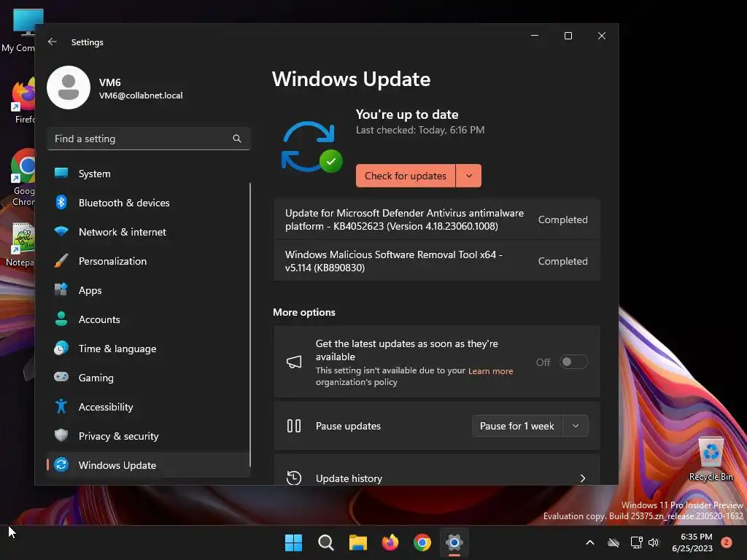This screenshot has height=560, width=747.
Task: Expand Check for updates dropdown arrow
Action: pyautogui.click(x=469, y=176)
